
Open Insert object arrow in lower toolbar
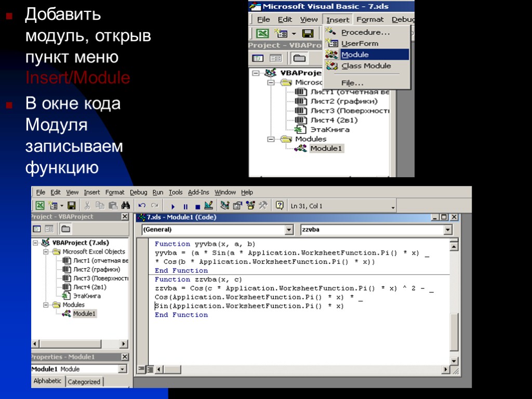[x=62, y=206]
